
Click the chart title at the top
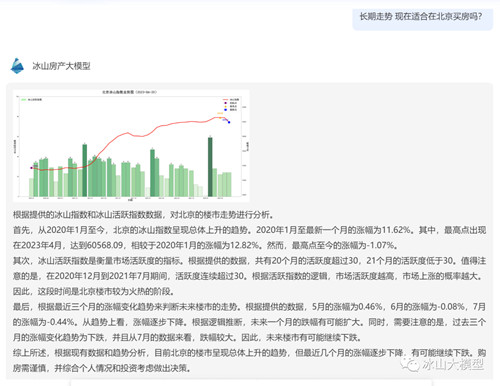tap(129, 92)
